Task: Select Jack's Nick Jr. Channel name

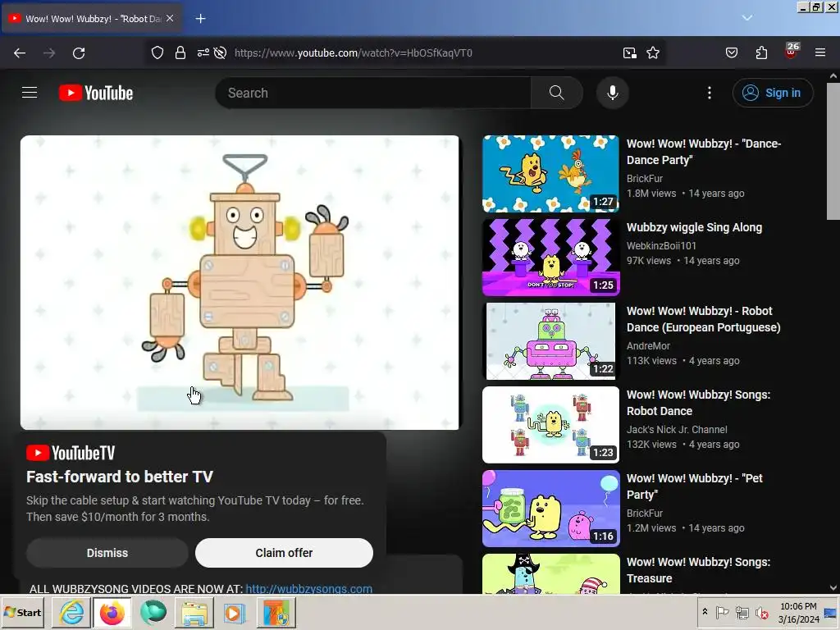Action: (677, 429)
